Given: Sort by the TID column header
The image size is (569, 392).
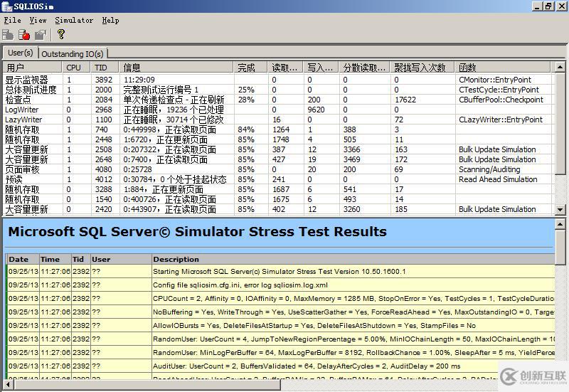Looking at the screenshot, I should pos(101,68).
